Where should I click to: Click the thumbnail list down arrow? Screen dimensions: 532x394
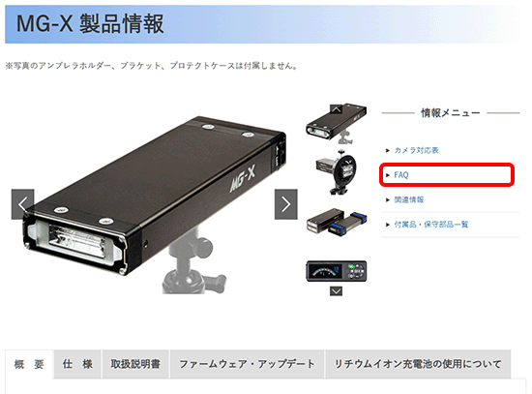click(336, 291)
